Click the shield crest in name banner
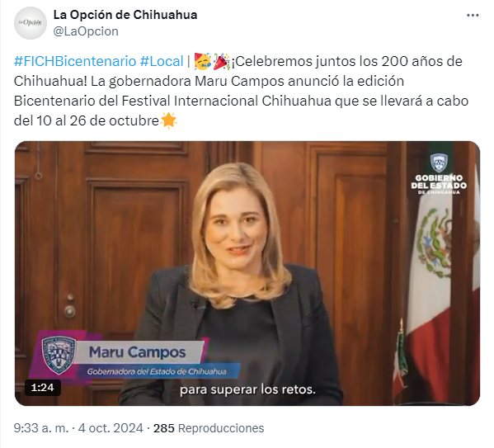494x448 pixels. click(x=59, y=355)
